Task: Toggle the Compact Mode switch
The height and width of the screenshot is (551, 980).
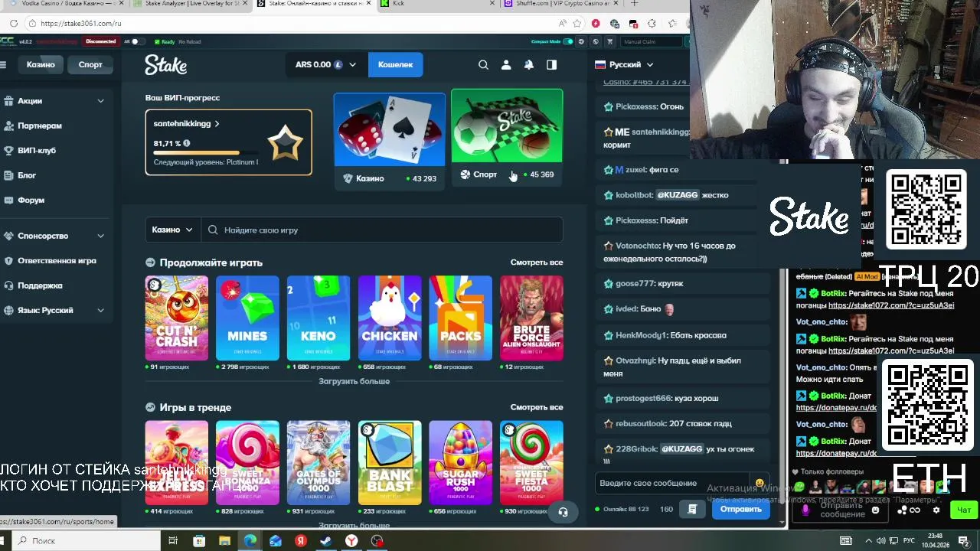Action: point(567,41)
